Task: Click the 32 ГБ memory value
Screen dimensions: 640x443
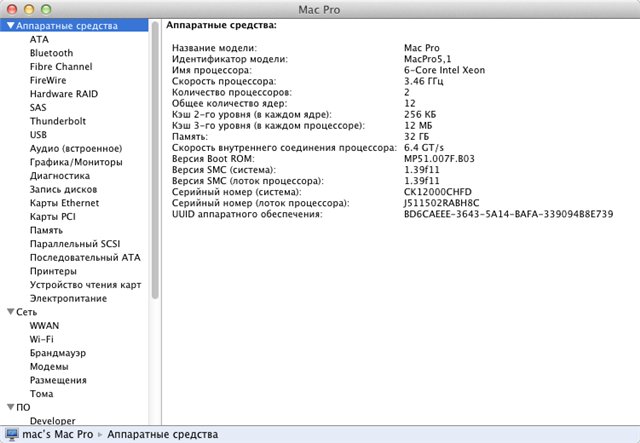Action: 416,136
